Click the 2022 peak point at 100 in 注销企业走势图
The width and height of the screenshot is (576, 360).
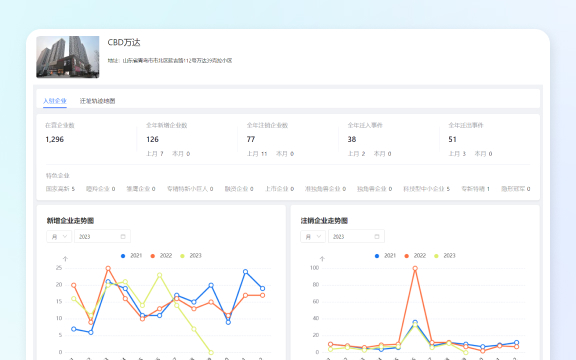(415, 269)
